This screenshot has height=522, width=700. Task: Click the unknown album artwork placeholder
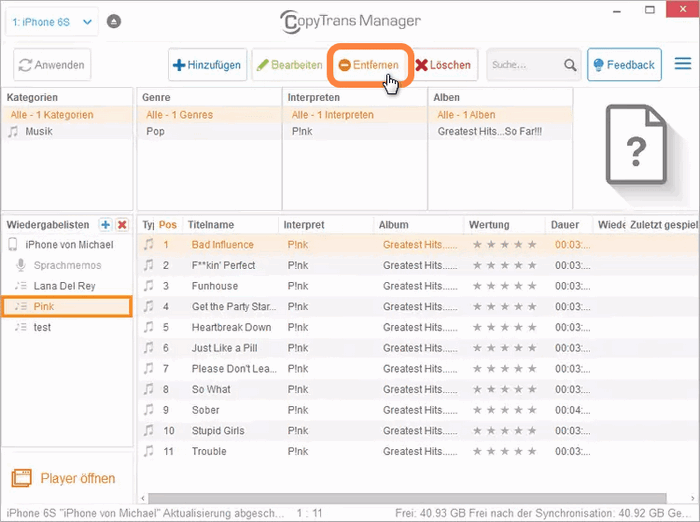pos(636,144)
